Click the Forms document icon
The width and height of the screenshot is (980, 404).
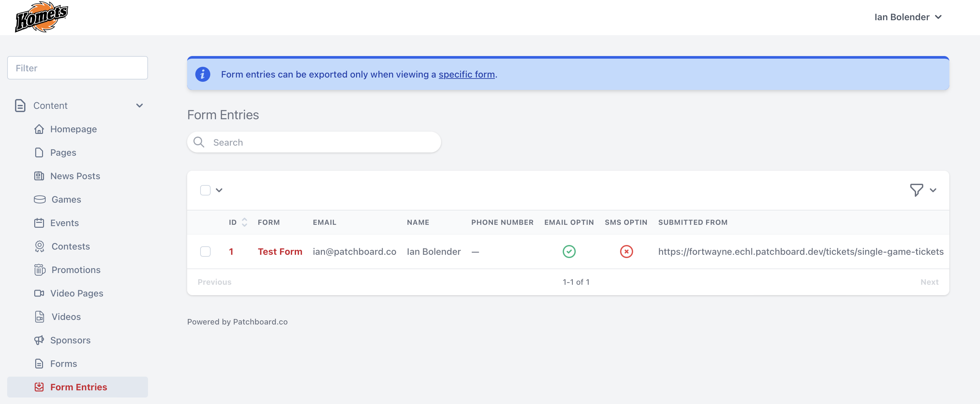coord(39,364)
